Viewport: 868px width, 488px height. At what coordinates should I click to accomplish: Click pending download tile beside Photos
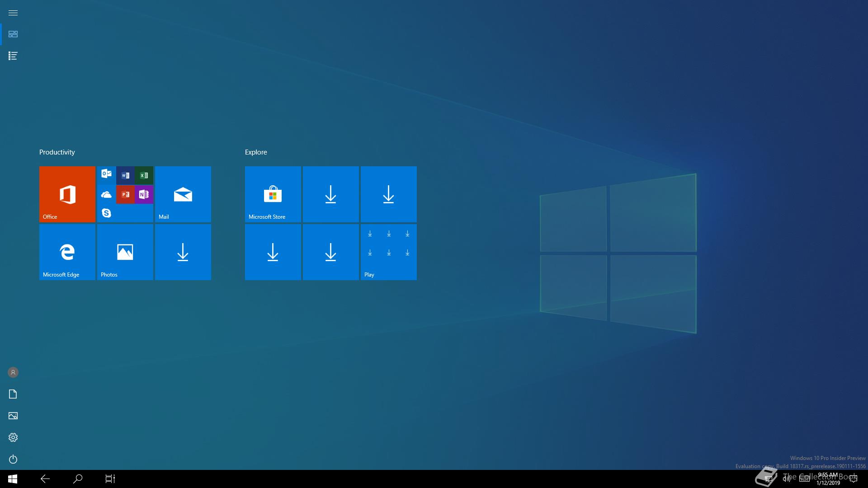coord(183,252)
